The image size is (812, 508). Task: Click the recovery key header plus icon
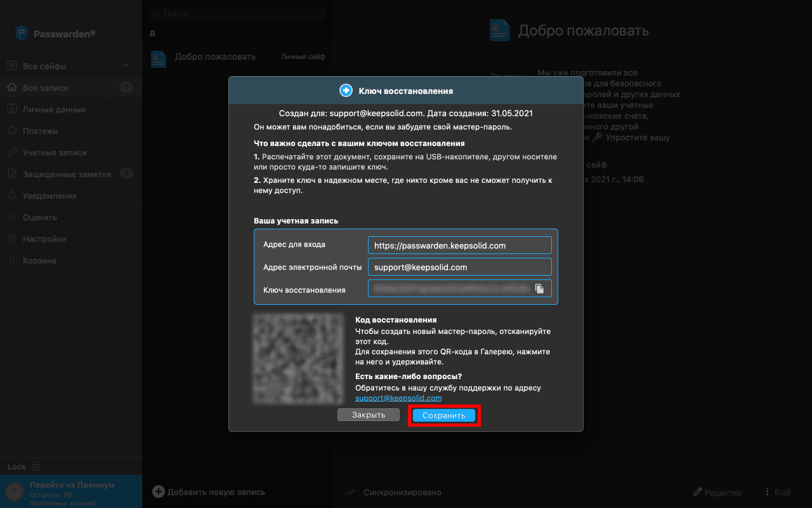(x=346, y=91)
